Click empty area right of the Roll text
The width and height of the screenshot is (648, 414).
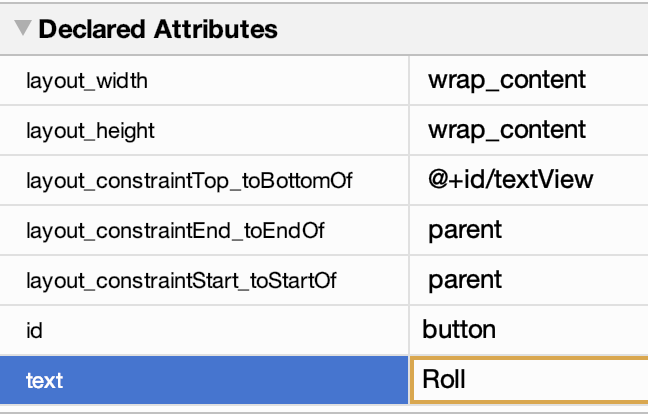560,381
